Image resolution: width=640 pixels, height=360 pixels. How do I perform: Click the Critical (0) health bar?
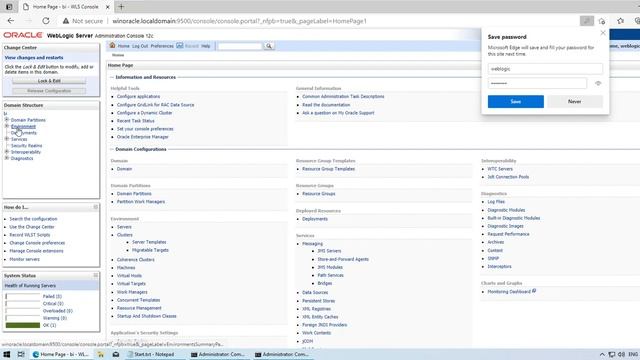[x=23, y=304]
